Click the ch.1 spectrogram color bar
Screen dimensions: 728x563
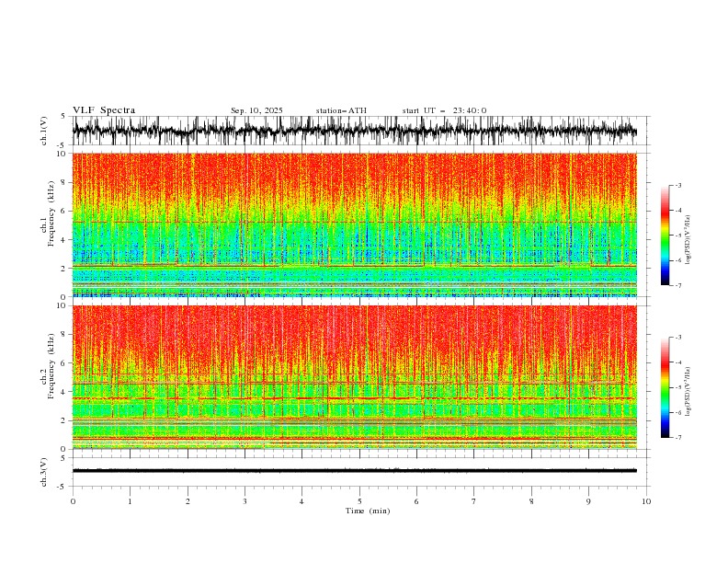[x=665, y=236]
